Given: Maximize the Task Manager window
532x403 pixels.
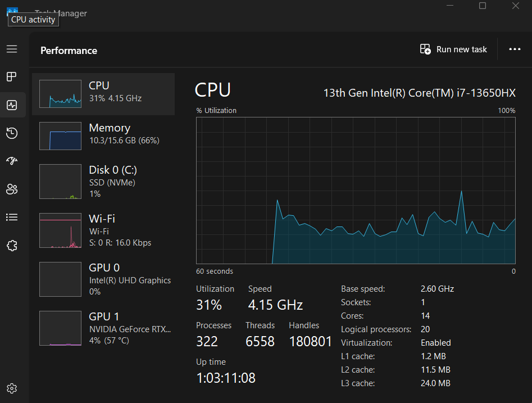Looking at the screenshot, I should pyautogui.click(x=483, y=6).
